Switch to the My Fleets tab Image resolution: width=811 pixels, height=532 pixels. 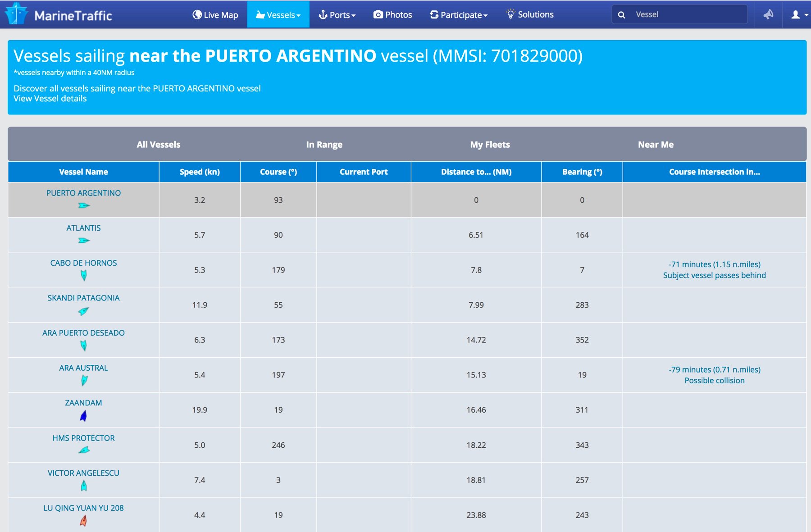click(490, 145)
